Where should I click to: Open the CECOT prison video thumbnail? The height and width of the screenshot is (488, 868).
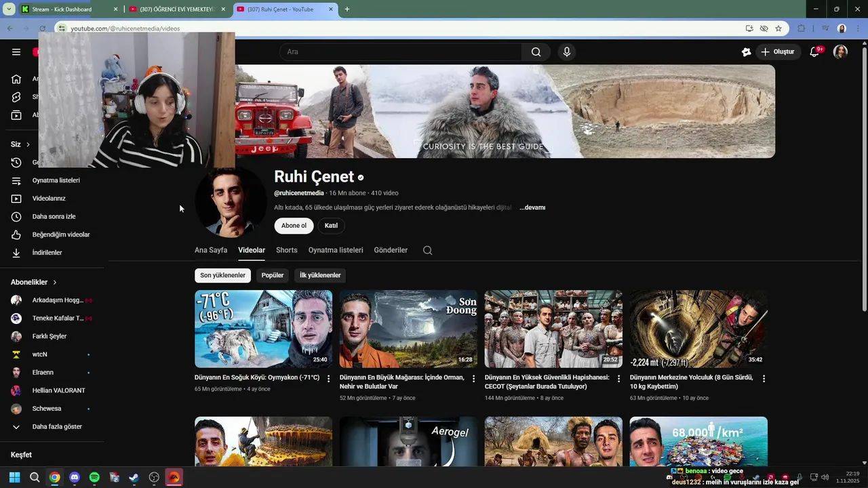[553, 329]
